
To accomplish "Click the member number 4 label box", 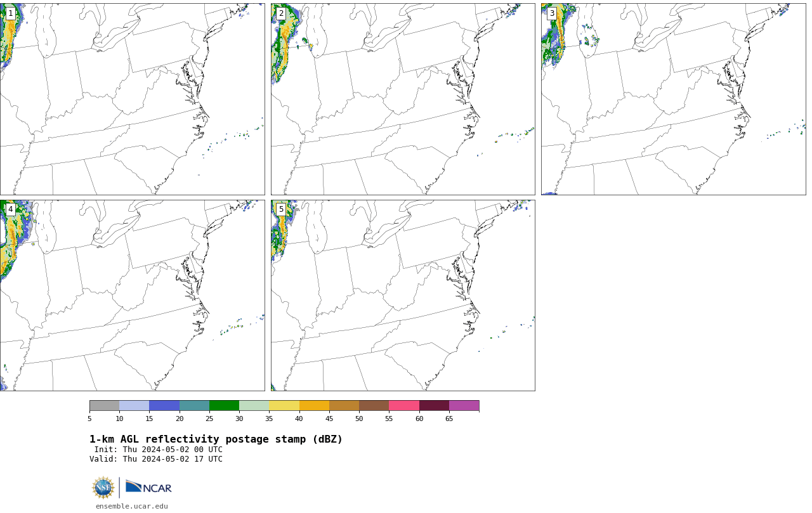I will point(10,209).
